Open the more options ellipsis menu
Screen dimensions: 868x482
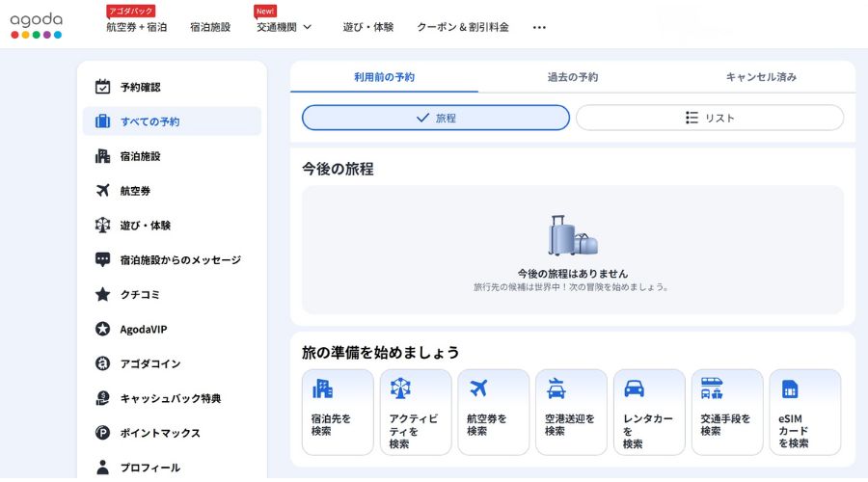click(539, 27)
